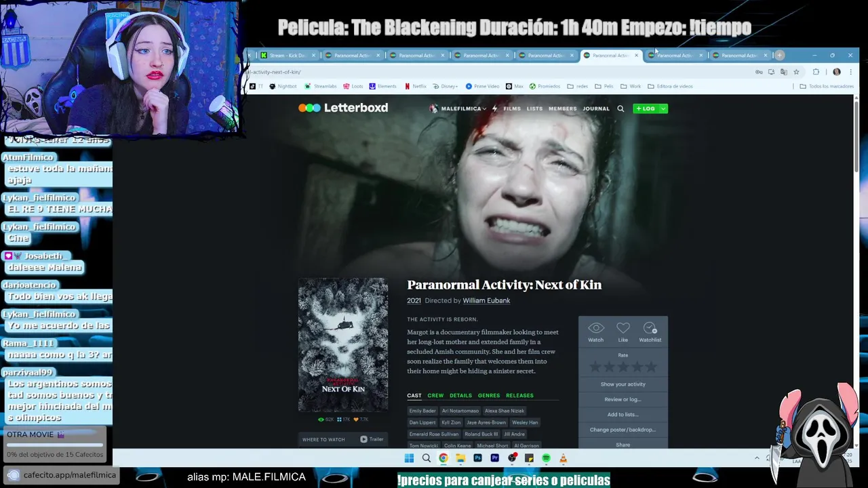Click Review or log...
The image size is (868, 488).
click(x=623, y=399)
